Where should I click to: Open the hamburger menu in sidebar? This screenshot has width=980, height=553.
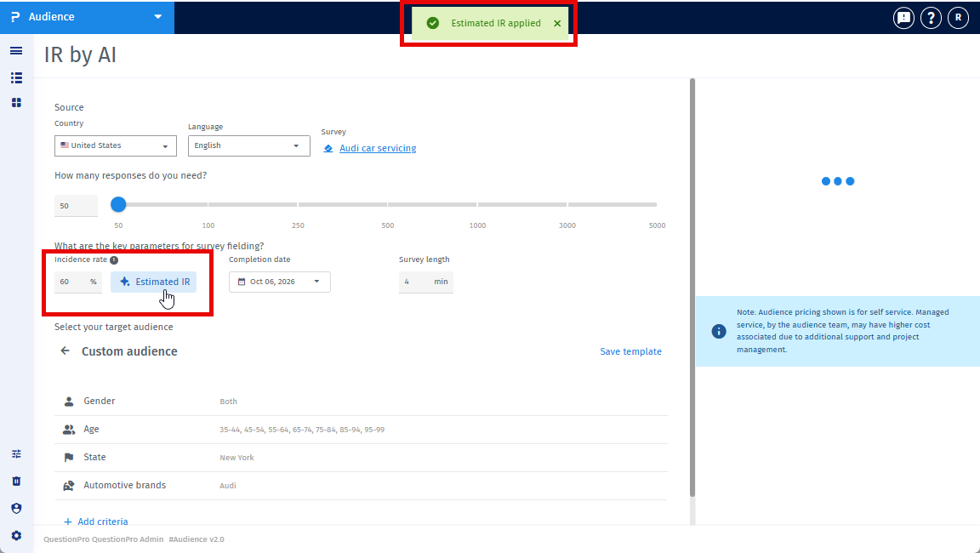(x=16, y=50)
